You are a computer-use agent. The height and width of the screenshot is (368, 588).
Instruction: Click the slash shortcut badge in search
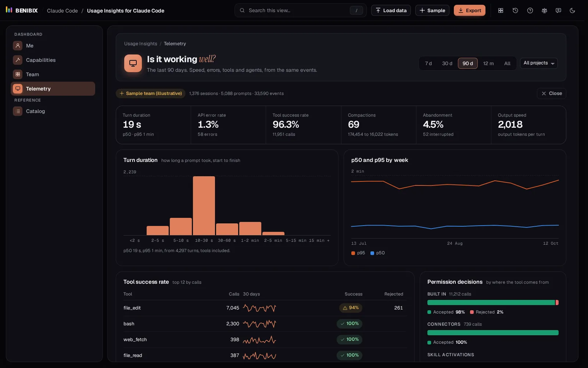tap(356, 11)
